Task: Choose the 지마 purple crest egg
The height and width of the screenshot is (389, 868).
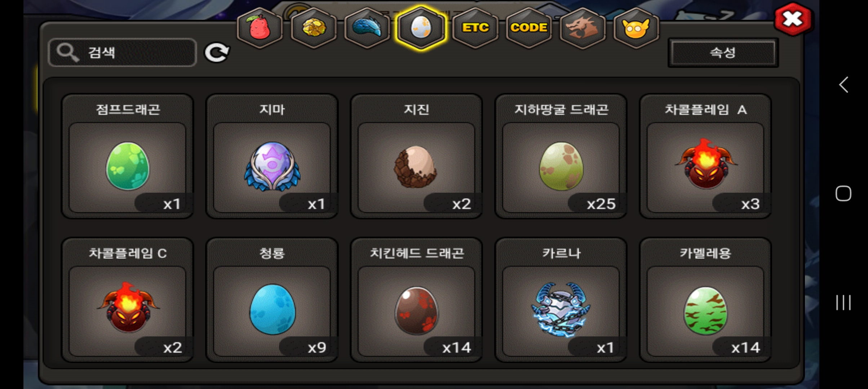Action: [272, 156]
